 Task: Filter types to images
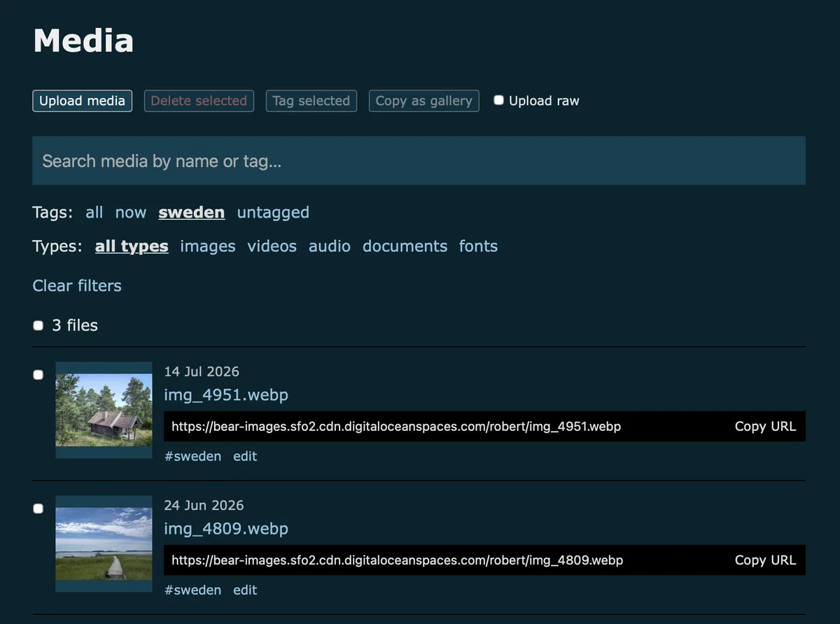[x=208, y=246]
